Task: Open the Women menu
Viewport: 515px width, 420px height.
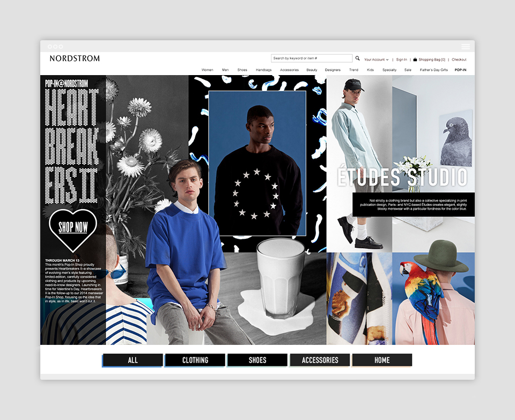Action: [x=207, y=70]
